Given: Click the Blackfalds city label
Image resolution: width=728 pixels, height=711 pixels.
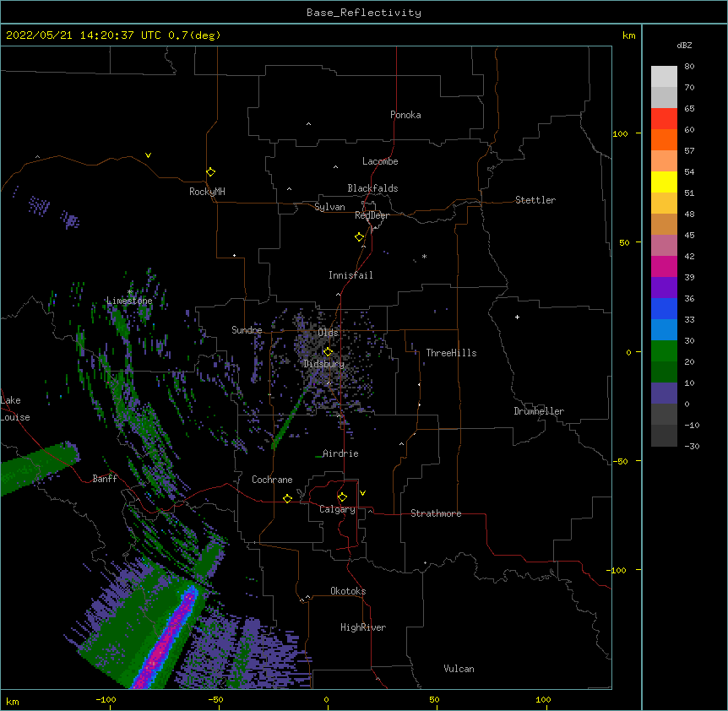Looking at the screenshot, I should point(372,188).
